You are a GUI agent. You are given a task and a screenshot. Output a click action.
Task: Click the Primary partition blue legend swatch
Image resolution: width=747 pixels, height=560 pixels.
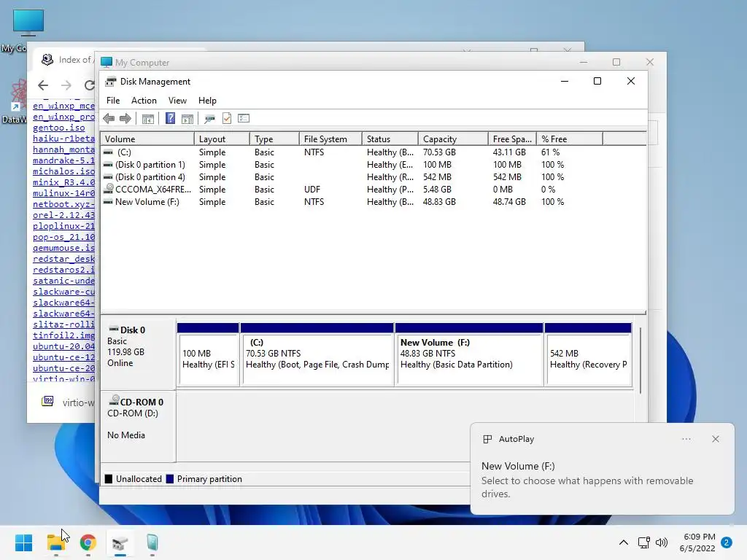pos(169,479)
